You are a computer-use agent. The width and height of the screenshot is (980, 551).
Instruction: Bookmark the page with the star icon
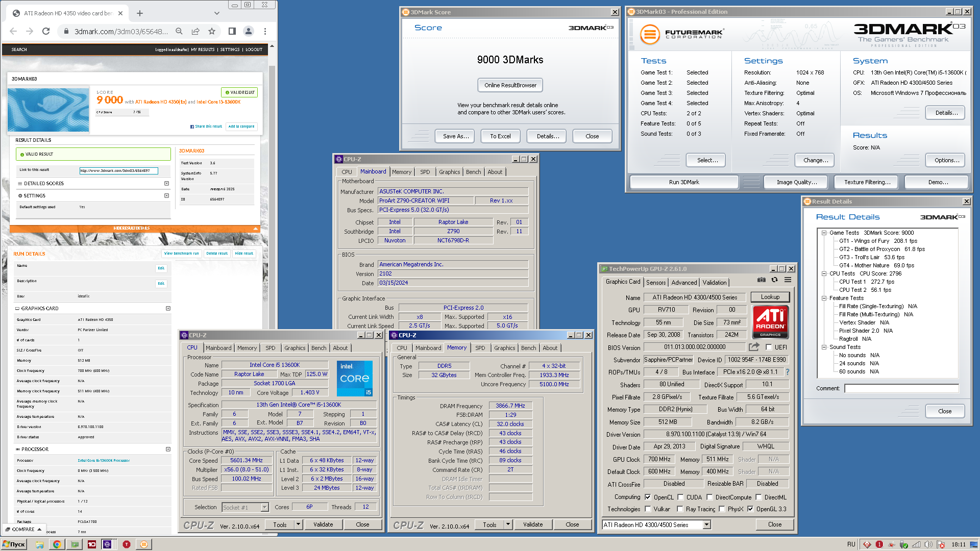(212, 31)
